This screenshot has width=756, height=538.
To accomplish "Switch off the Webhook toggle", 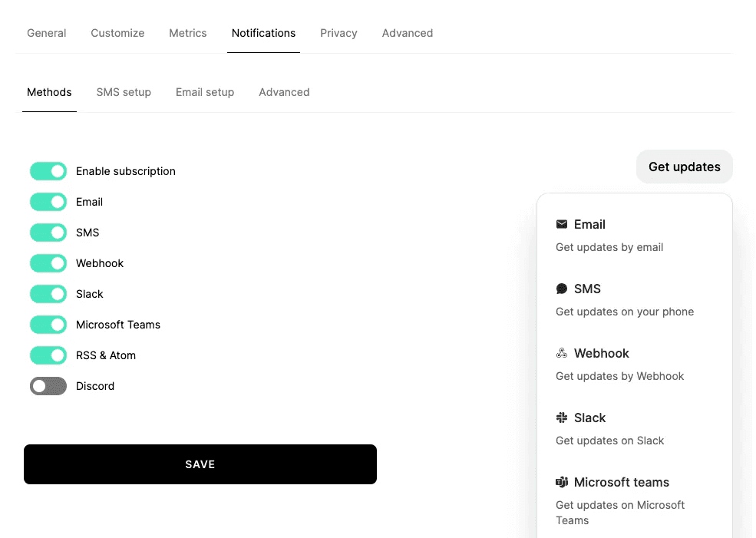I will coord(48,263).
